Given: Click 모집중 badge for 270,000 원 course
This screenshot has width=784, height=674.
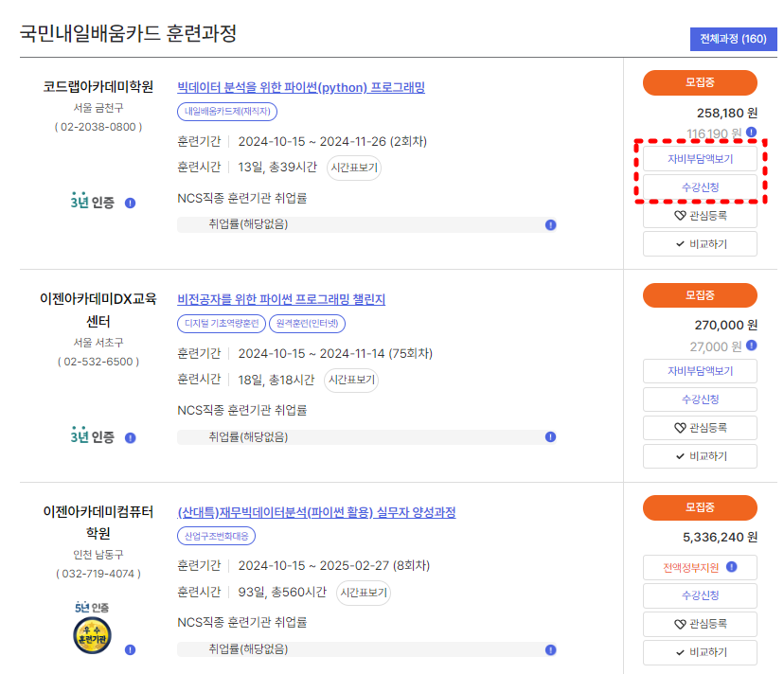Looking at the screenshot, I should 700,295.
